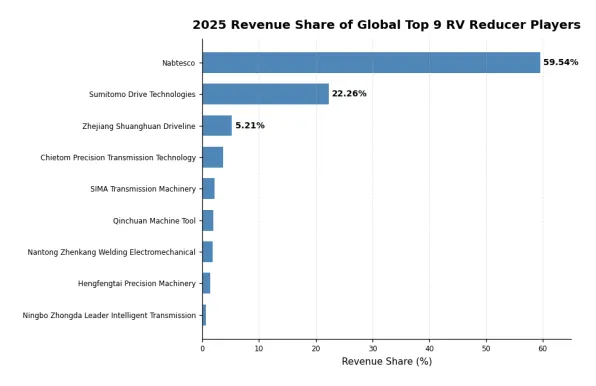Click the Qinchuan Machine Tool bar
Screen dimensions: 596x386
[208, 220]
